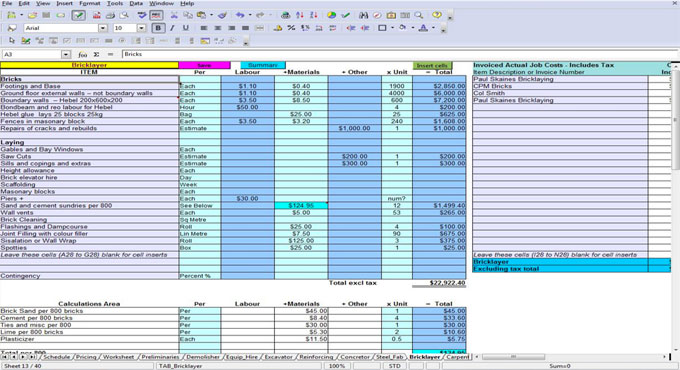
Task: Click the Zoom magnifier icon
Action: (419, 15)
